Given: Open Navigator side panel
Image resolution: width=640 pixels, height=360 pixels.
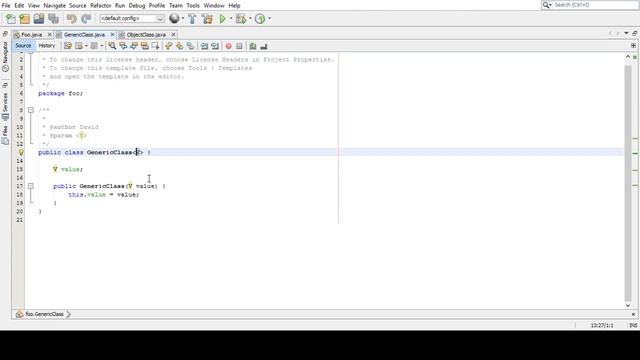Looking at the screenshot, I should point(5,57).
